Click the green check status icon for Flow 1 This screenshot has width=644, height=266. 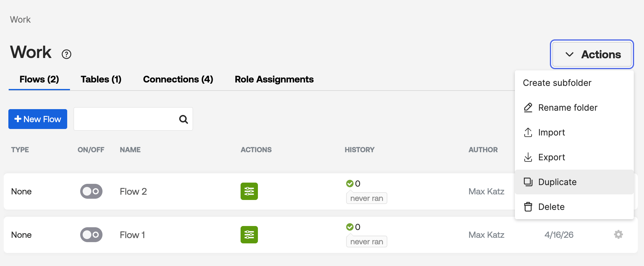pyautogui.click(x=350, y=227)
